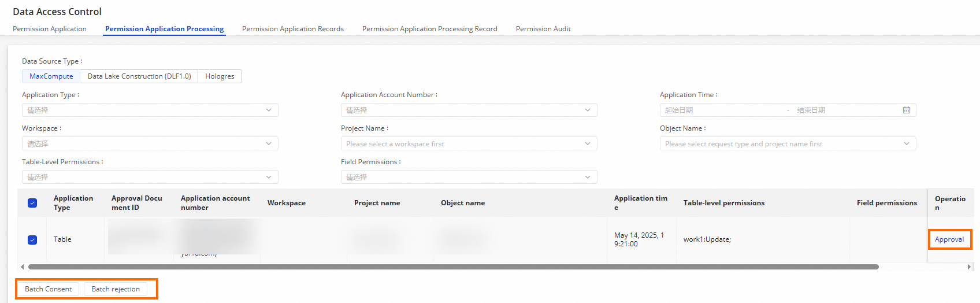Open the Permission Application tab
This screenshot has width=980, height=303.
pos(50,29)
